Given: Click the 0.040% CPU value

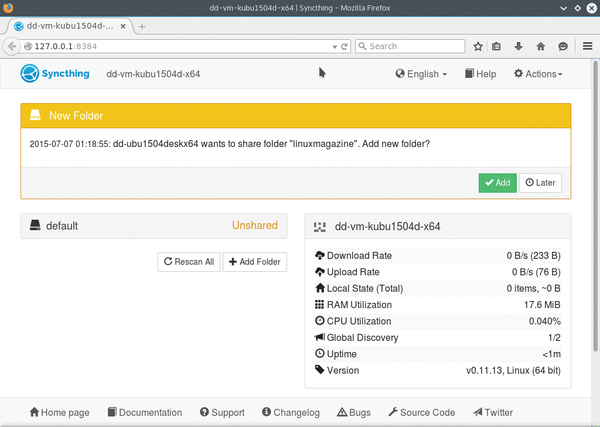Looking at the screenshot, I should [545, 321].
